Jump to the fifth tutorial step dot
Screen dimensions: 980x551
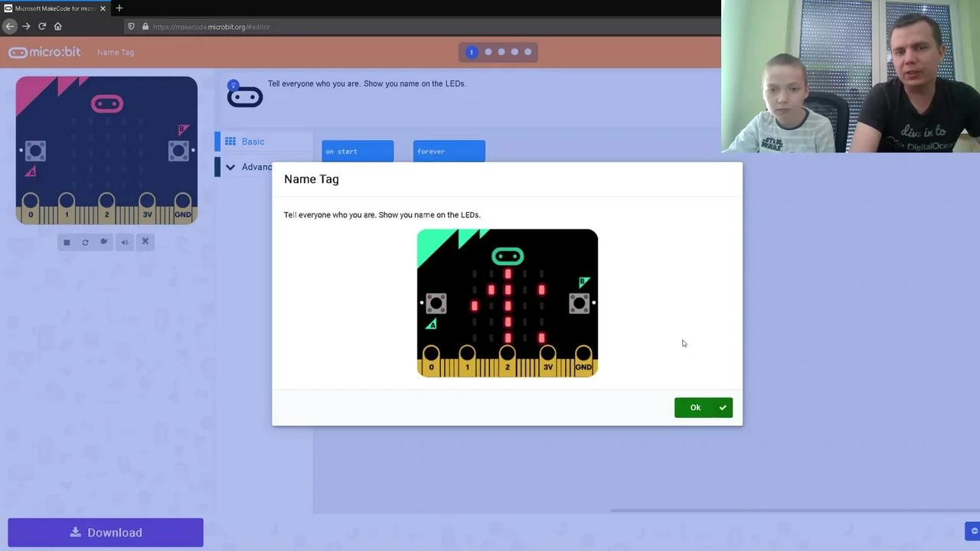[528, 52]
